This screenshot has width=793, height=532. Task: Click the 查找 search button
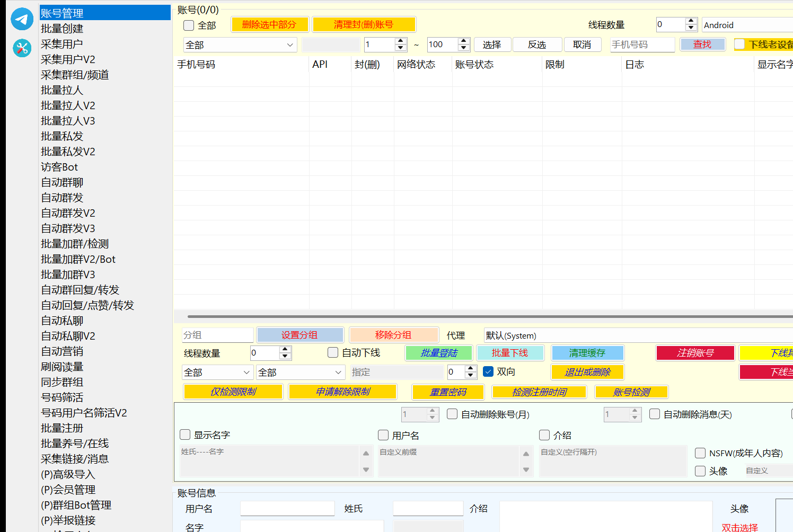702,45
